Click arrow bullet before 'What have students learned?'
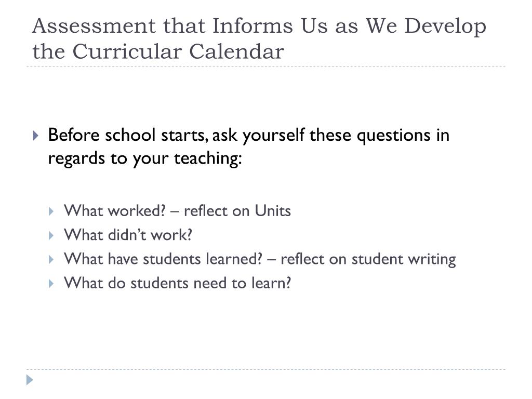The height and width of the screenshot is (399, 532). pyautogui.click(x=51, y=260)
